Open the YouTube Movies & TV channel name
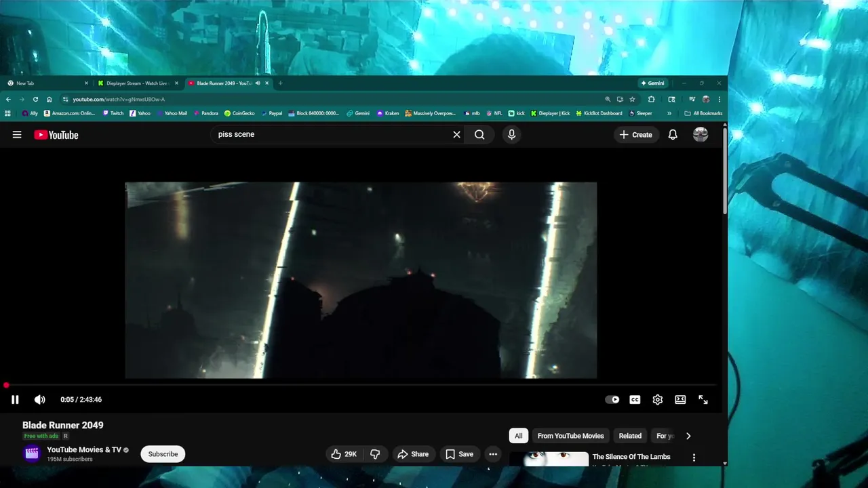The image size is (868, 488). (84, 450)
